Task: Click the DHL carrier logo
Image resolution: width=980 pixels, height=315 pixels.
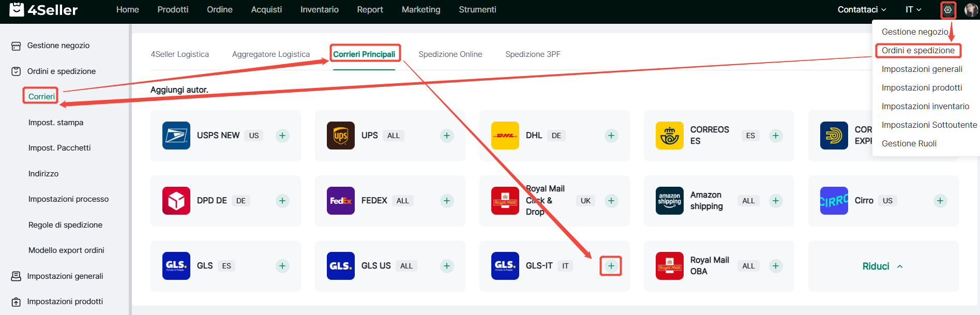Action: pos(505,136)
